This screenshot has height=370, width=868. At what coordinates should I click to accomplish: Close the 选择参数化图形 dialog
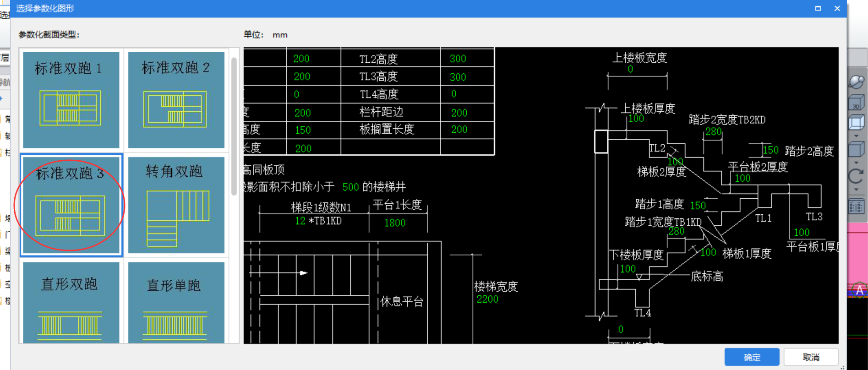(x=837, y=8)
